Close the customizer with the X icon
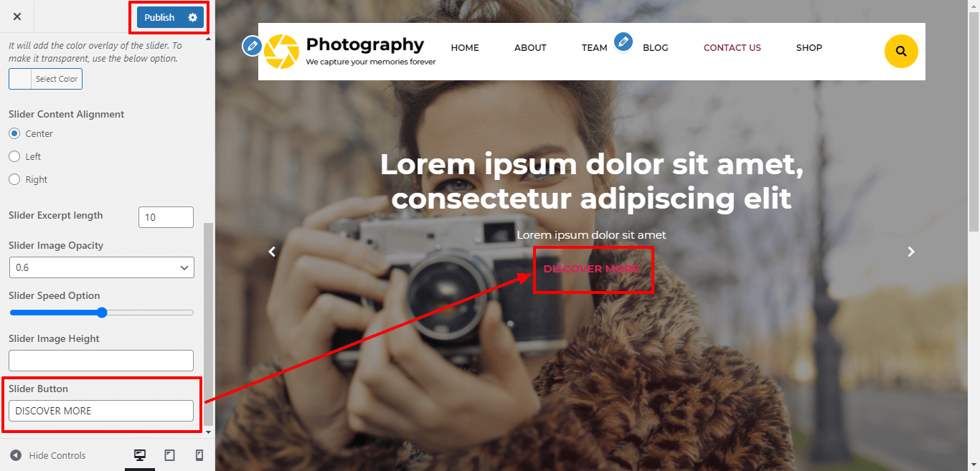 tap(17, 16)
